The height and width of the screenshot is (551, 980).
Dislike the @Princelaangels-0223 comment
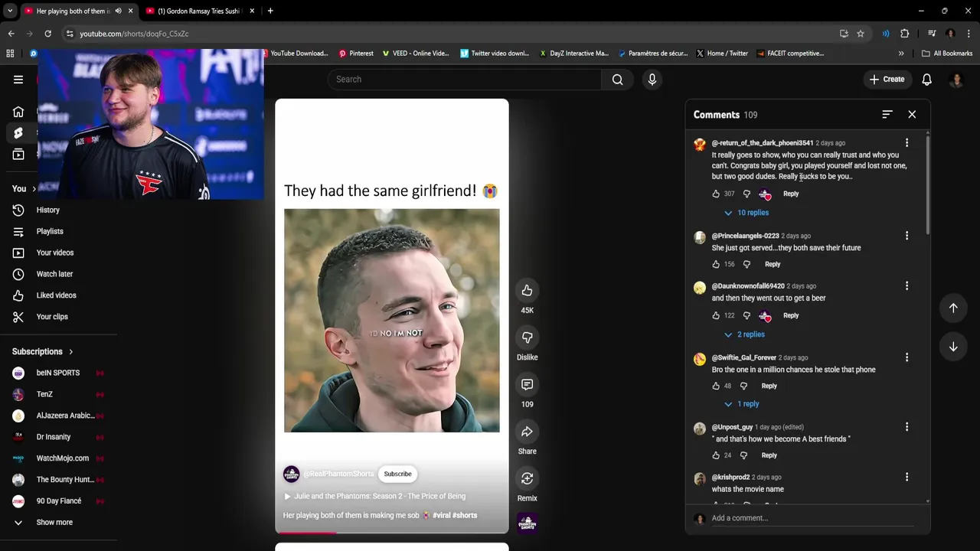point(746,265)
